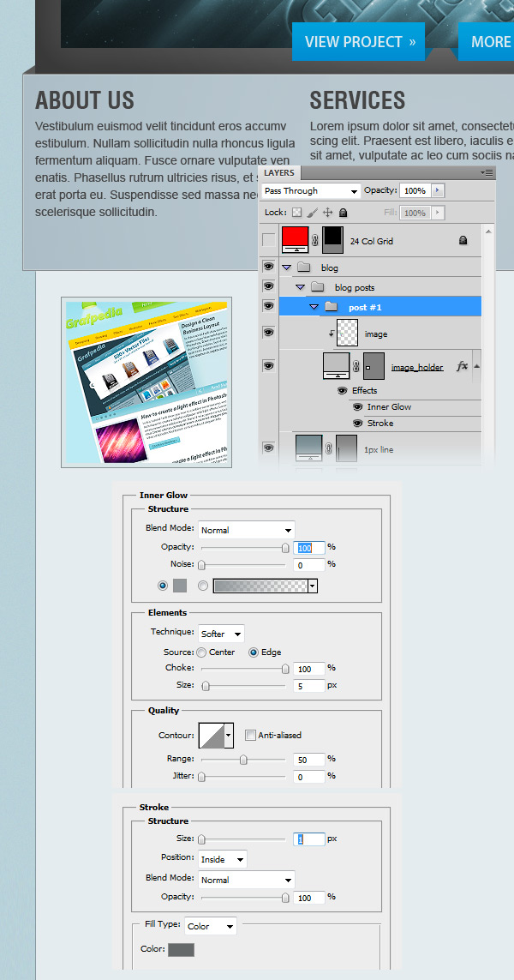Click link icon on image_holder layer
This screenshot has width=514, height=980.
click(356, 367)
